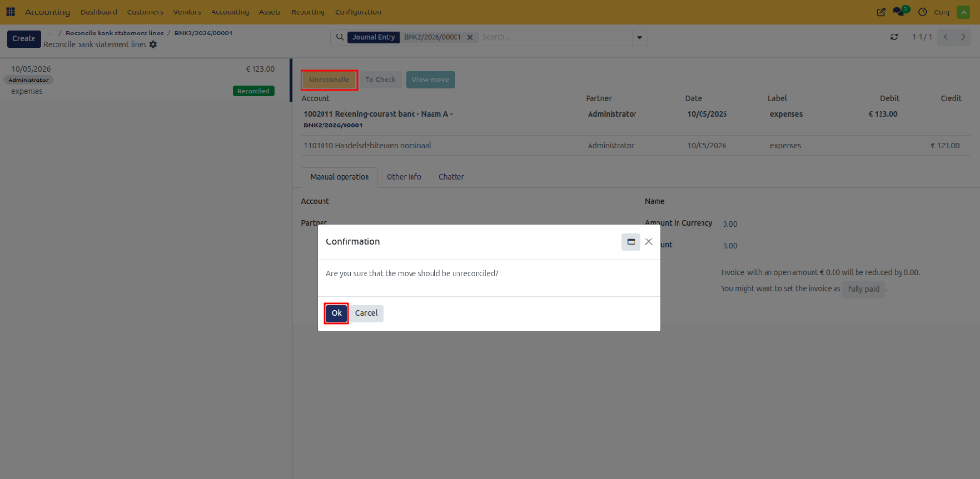This screenshot has width=980, height=479.
Task: Click the Credit column header
Action: [950, 98]
